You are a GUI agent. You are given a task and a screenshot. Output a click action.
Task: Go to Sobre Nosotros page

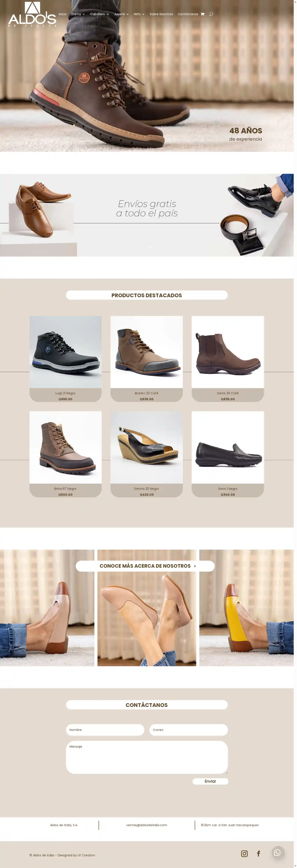click(161, 14)
